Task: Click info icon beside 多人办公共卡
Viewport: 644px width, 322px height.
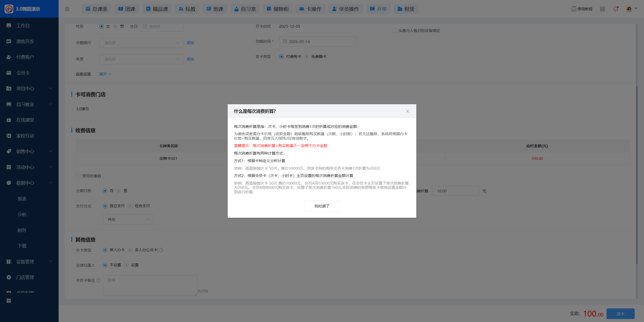Action: pyautogui.click(x=161, y=250)
